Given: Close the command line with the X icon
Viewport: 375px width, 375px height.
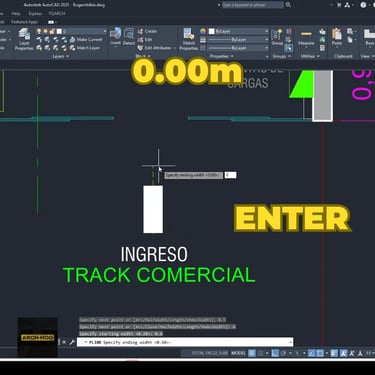Looking at the screenshot, I should coord(64,342).
